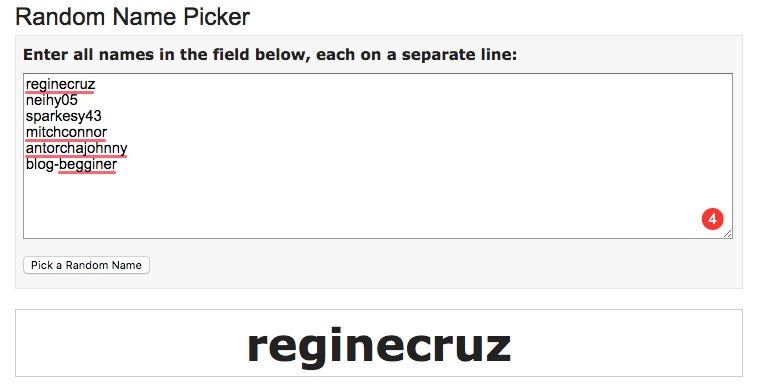Click the red spell-check badge showing 4
This screenshot has width=757, height=387.
point(713,219)
